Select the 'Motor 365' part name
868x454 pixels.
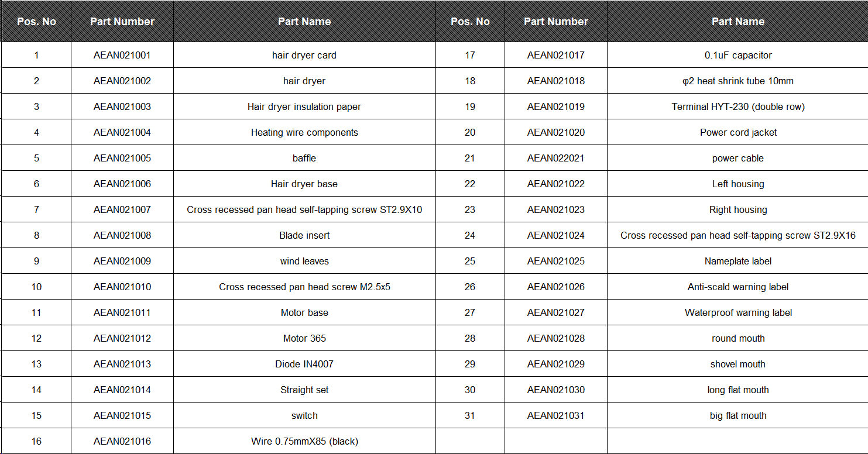pyautogui.click(x=304, y=338)
